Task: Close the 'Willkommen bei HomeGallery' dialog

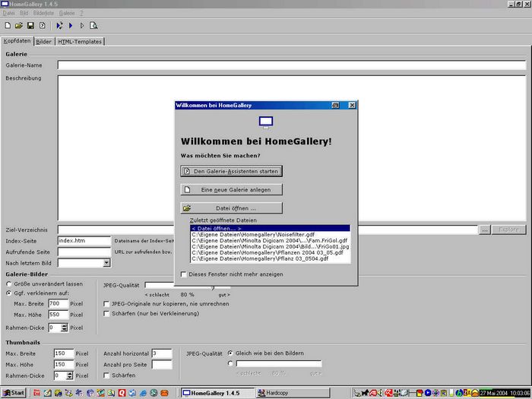Action: coord(352,105)
